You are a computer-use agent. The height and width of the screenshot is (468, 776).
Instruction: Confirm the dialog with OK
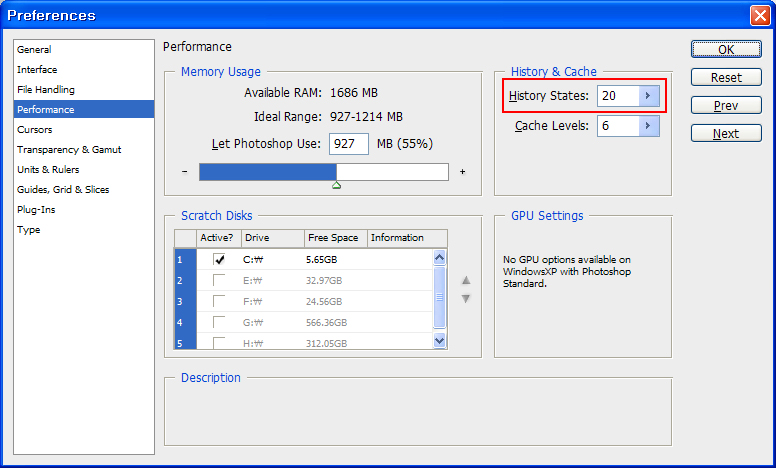(726, 49)
